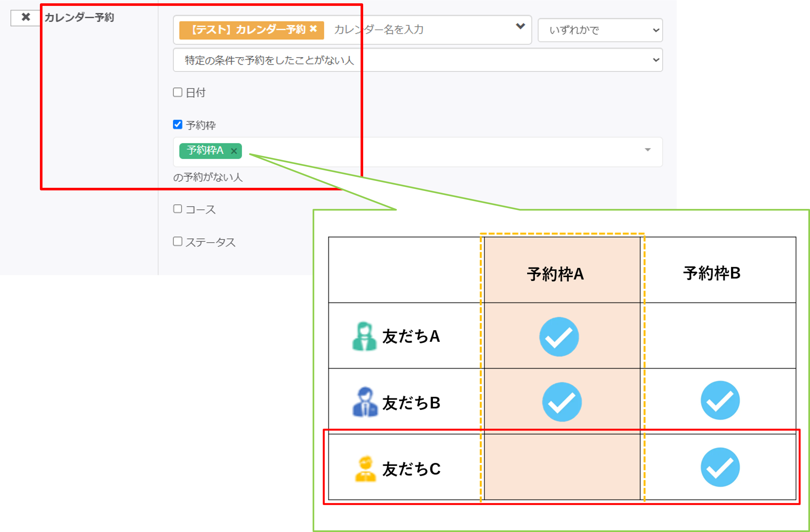Enable the ステータス checkbox
Viewport: 810px width, 532px height.
coord(178,241)
